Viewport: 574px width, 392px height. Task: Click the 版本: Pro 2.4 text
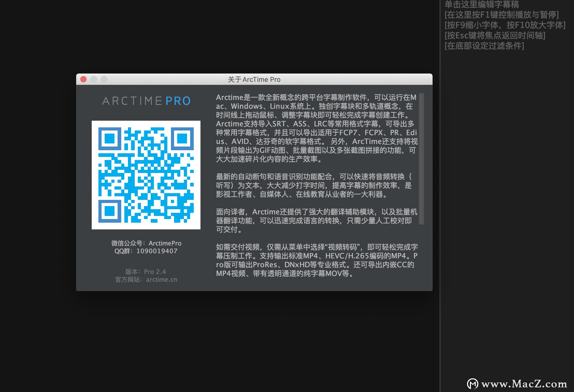click(x=146, y=272)
